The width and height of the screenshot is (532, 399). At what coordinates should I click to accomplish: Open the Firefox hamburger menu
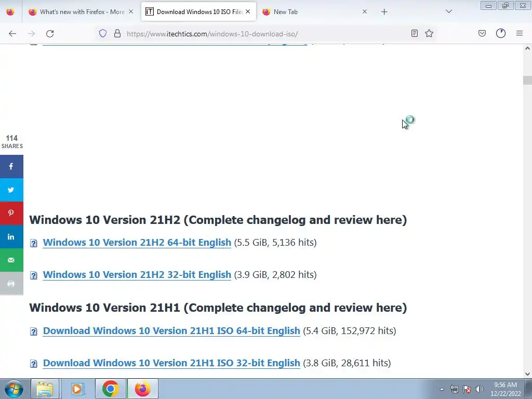(520, 33)
